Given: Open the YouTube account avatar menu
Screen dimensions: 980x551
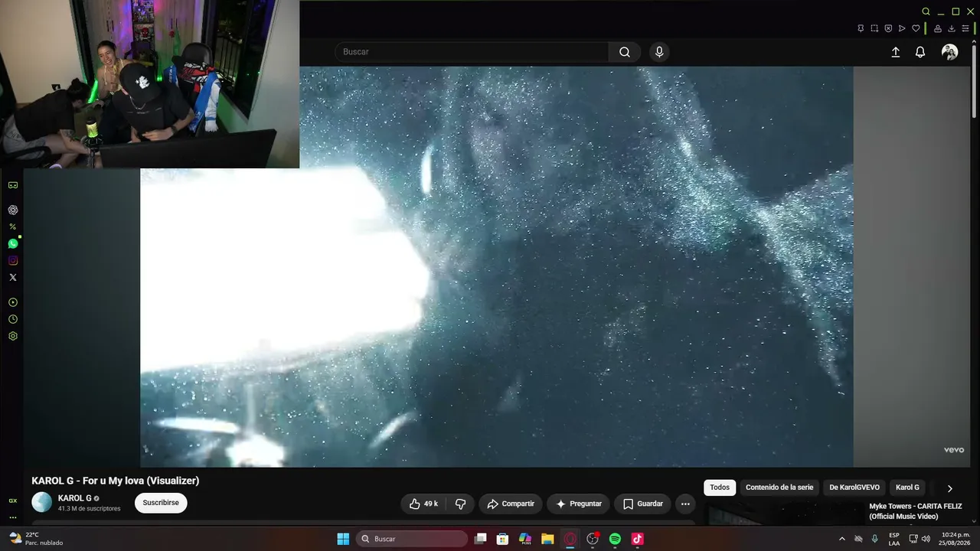Looking at the screenshot, I should pyautogui.click(x=950, y=52).
